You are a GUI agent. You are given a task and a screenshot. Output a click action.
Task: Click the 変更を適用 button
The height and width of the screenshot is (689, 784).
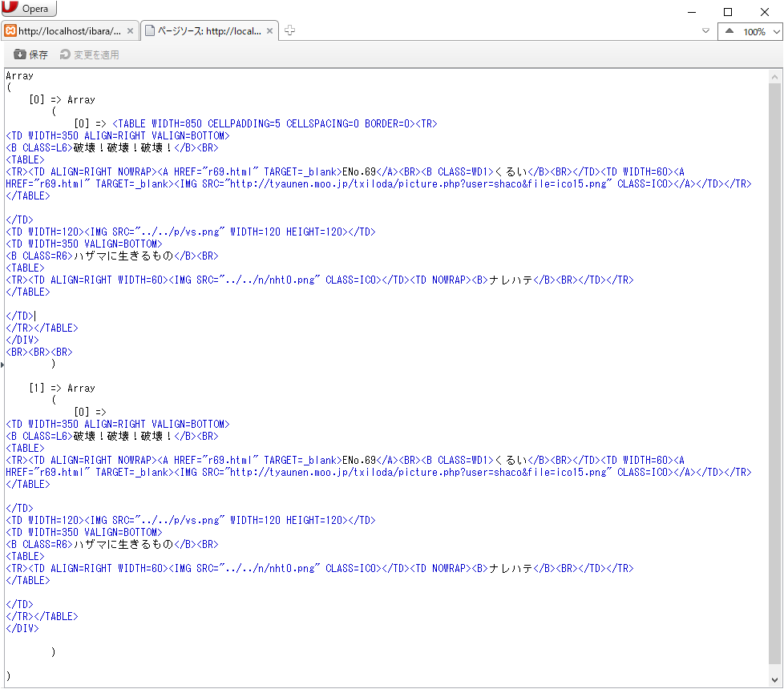pos(90,54)
